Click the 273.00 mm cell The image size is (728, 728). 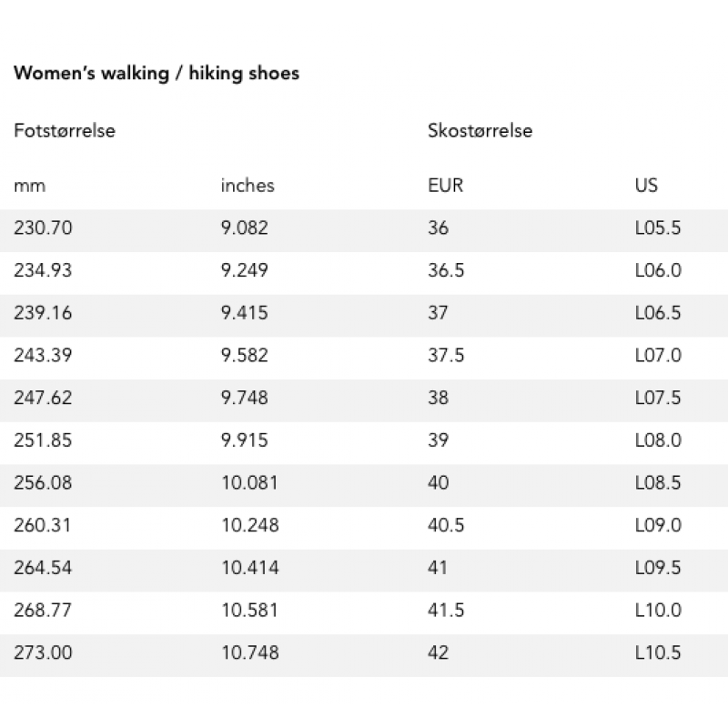(43, 652)
